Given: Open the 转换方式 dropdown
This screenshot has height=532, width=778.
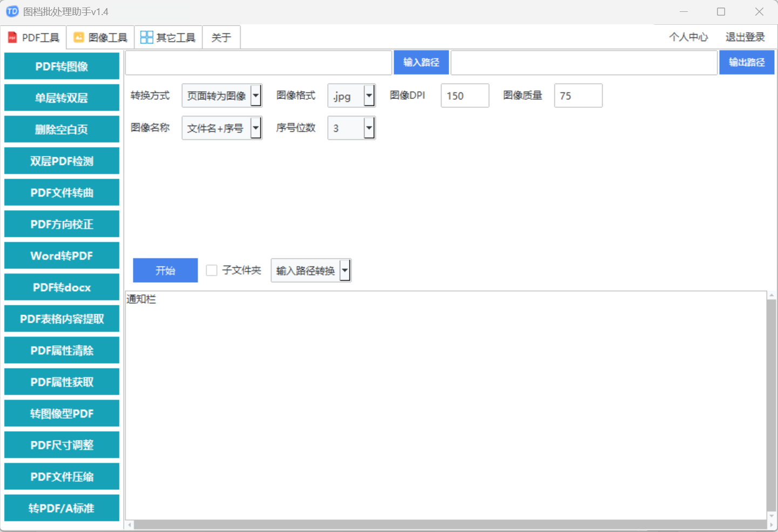Looking at the screenshot, I should click(222, 96).
